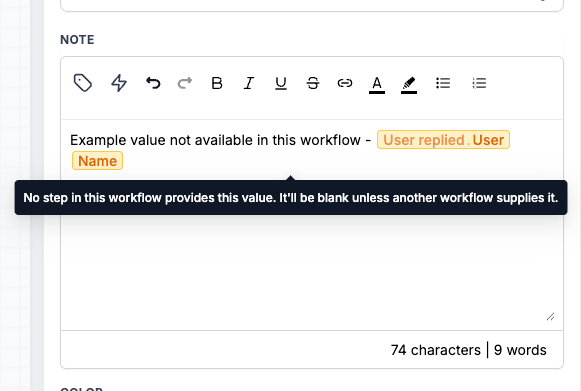Open the text color picker

(377, 85)
